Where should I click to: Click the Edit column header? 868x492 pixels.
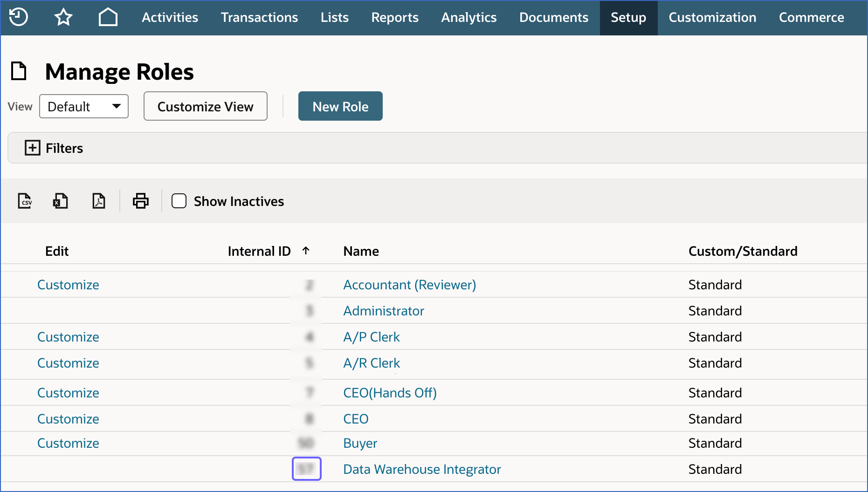(57, 251)
